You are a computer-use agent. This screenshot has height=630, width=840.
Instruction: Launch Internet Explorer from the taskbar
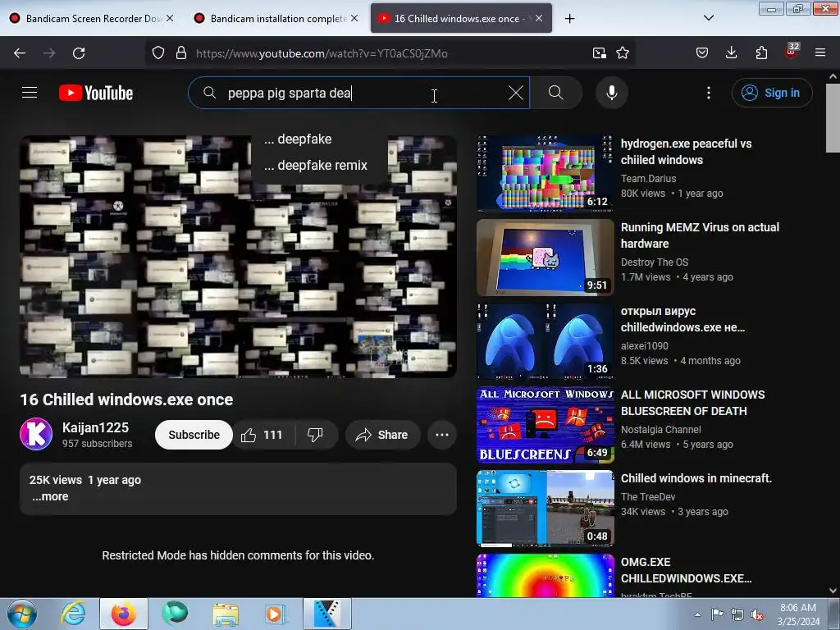(73, 614)
